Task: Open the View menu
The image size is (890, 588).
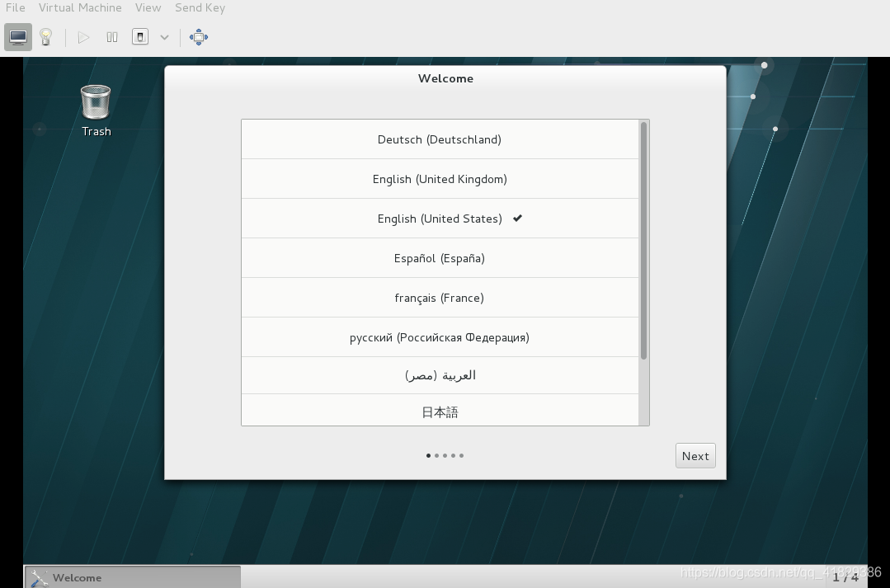Action: click(148, 8)
